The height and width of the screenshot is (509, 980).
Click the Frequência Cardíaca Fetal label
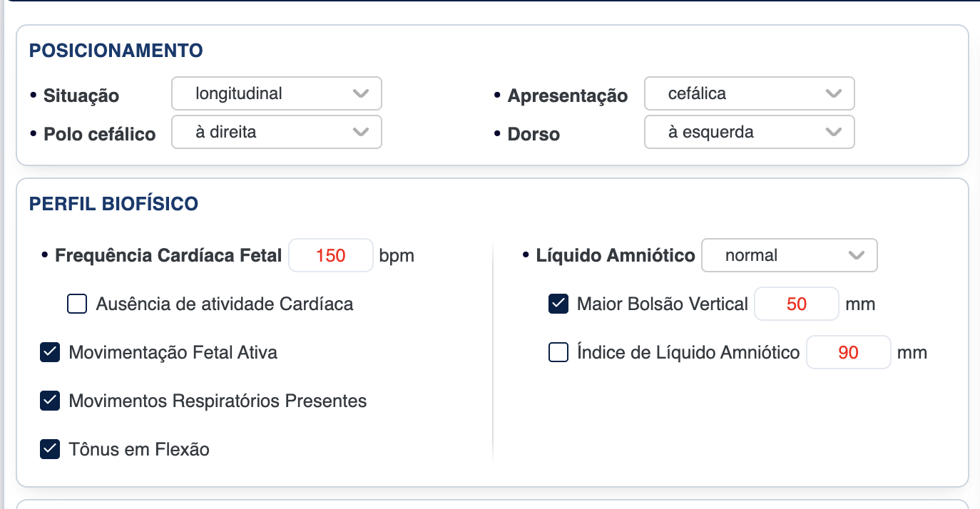tap(168, 255)
